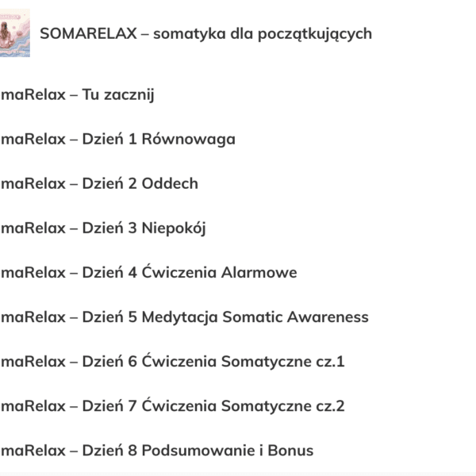Start with the introductory SomaRelax lesson

click(x=78, y=95)
